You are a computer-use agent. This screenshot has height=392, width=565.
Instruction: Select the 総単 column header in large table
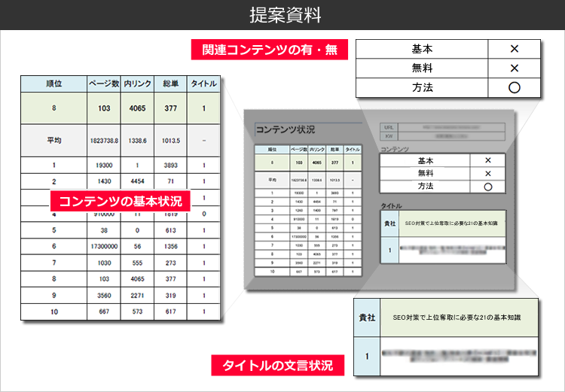click(170, 84)
